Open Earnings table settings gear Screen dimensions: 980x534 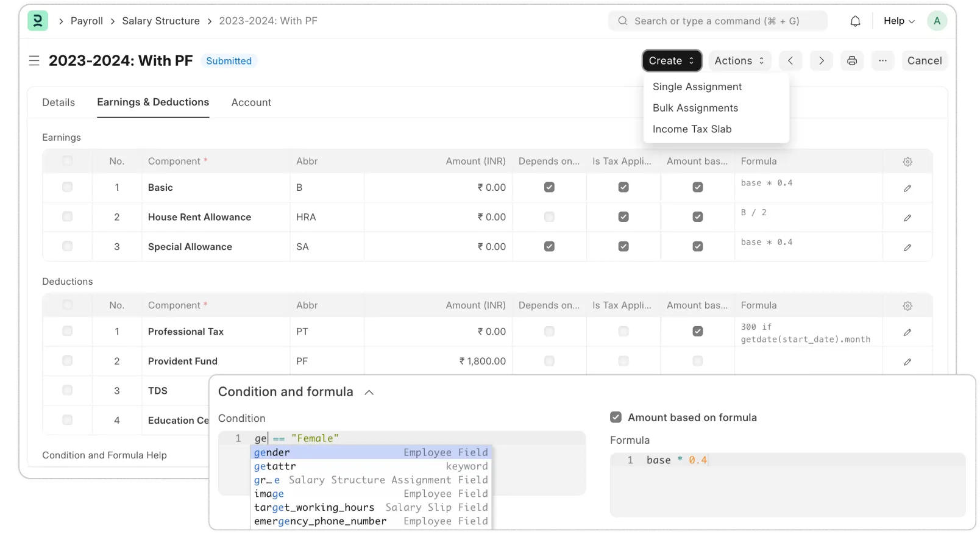coord(907,162)
